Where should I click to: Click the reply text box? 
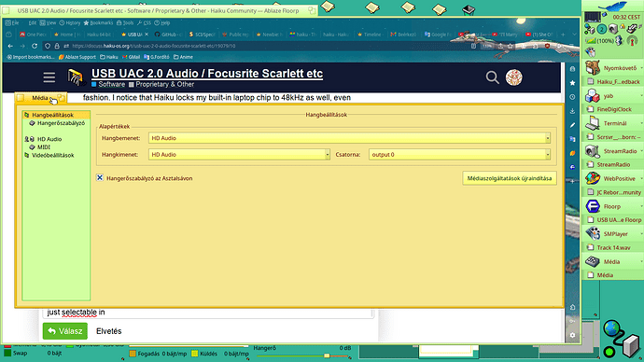coord(208,313)
